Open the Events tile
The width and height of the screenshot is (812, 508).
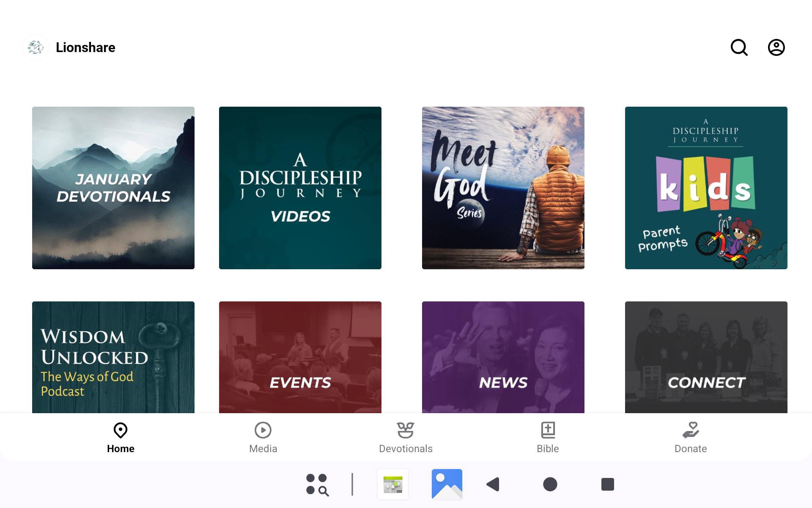pyautogui.click(x=300, y=357)
